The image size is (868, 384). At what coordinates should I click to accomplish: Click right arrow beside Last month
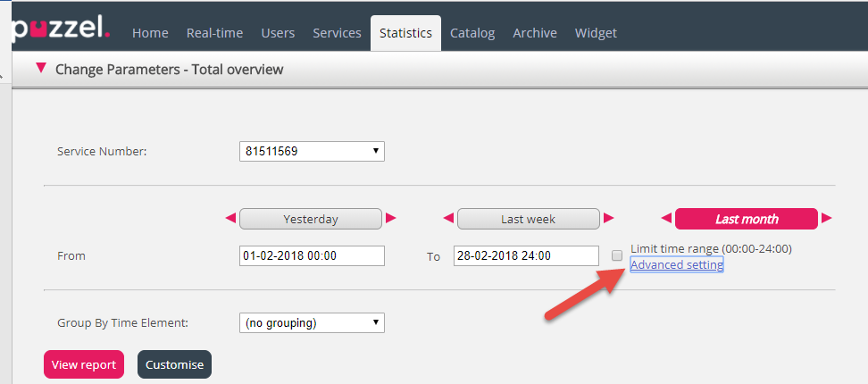tap(826, 219)
